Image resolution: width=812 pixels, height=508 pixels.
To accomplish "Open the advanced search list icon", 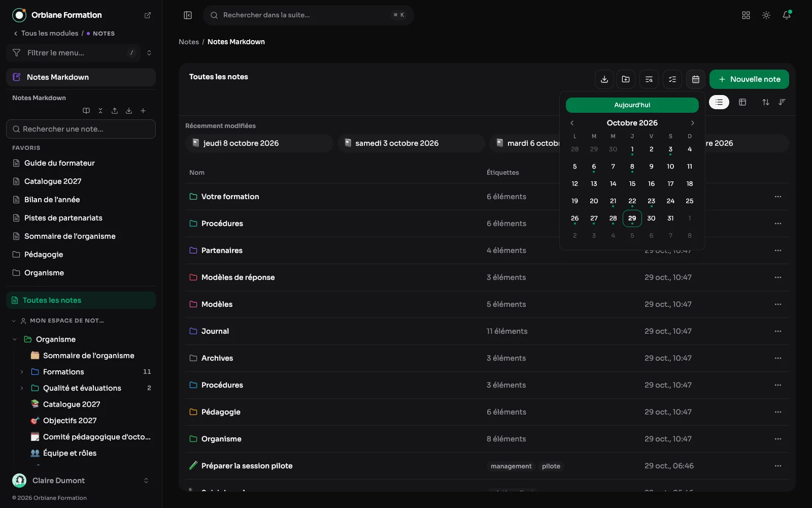I will click(649, 79).
